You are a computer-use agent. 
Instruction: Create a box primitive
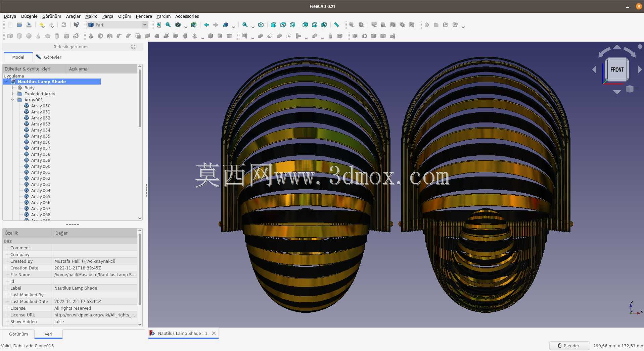click(10, 36)
